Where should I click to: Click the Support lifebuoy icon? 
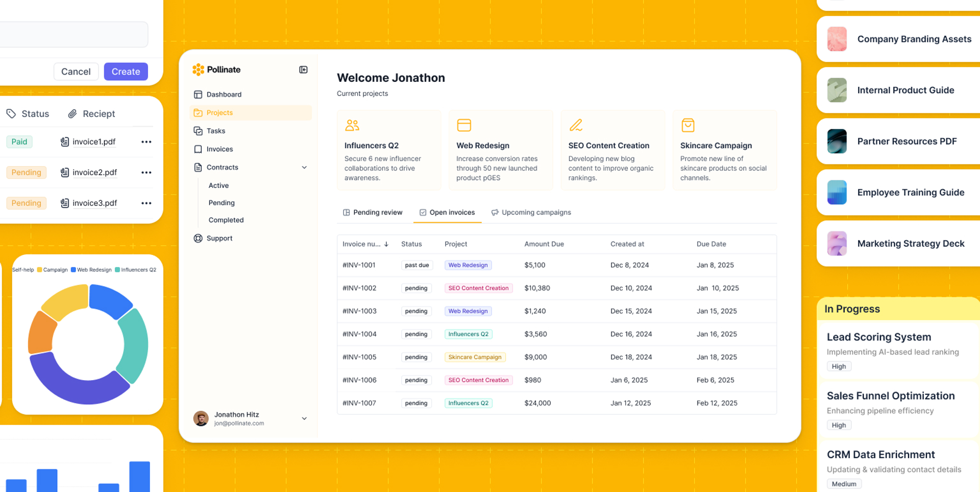click(x=198, y=238)
